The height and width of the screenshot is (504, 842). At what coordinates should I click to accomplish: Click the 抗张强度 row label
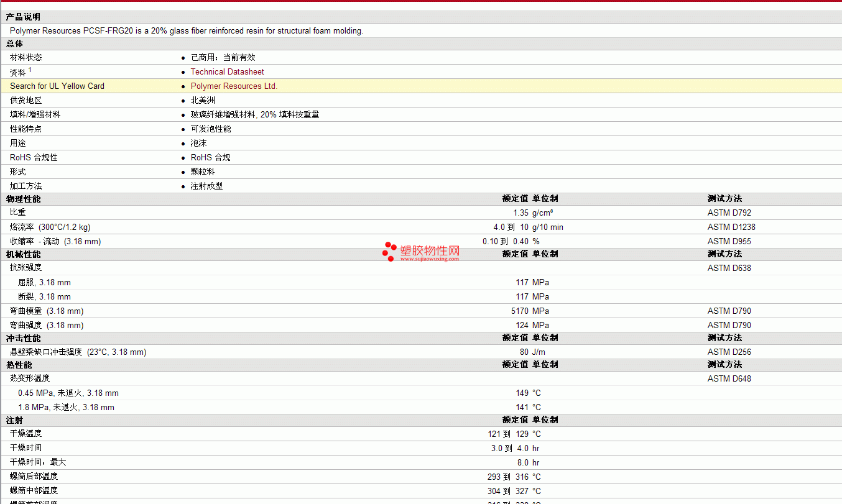26,268
